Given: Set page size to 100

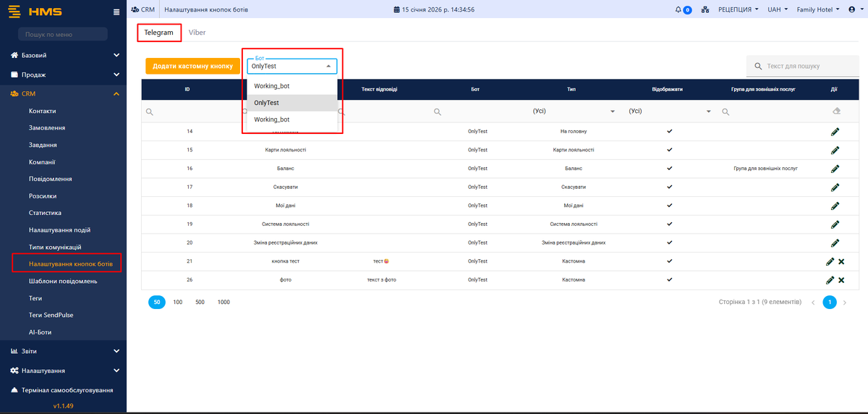Looking at the screenshot, I should click(x=177, y=302).
